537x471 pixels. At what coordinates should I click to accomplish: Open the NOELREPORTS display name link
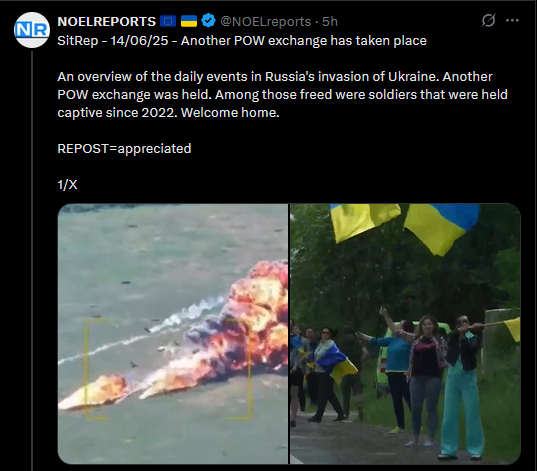[x=107, y=22]
